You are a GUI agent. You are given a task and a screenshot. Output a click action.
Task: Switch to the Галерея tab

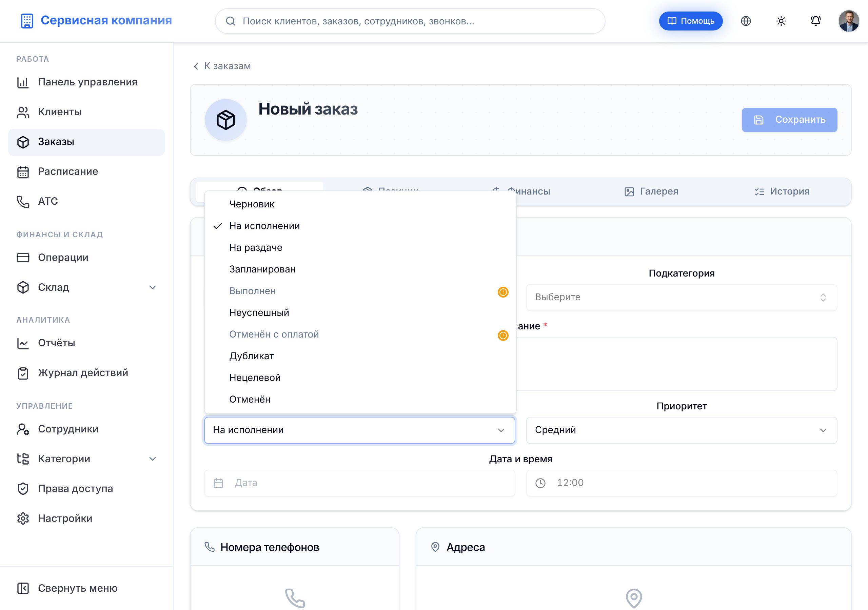point(651,191)
